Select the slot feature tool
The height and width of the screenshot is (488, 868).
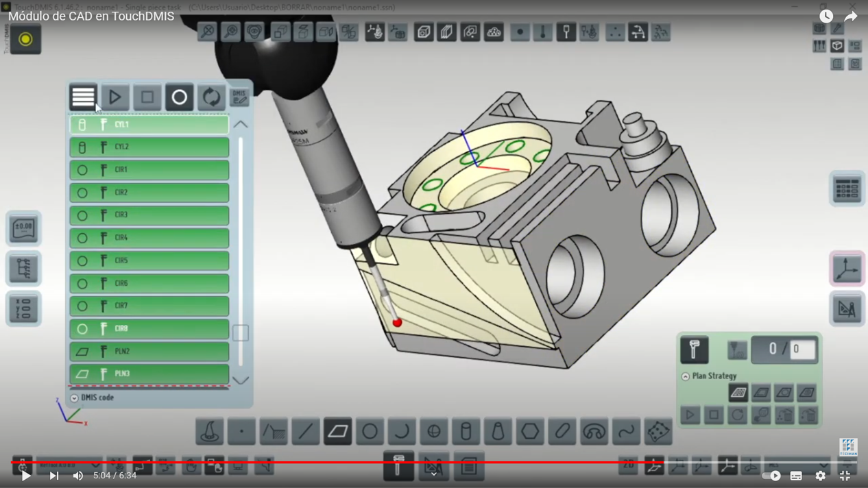(562, 431)
